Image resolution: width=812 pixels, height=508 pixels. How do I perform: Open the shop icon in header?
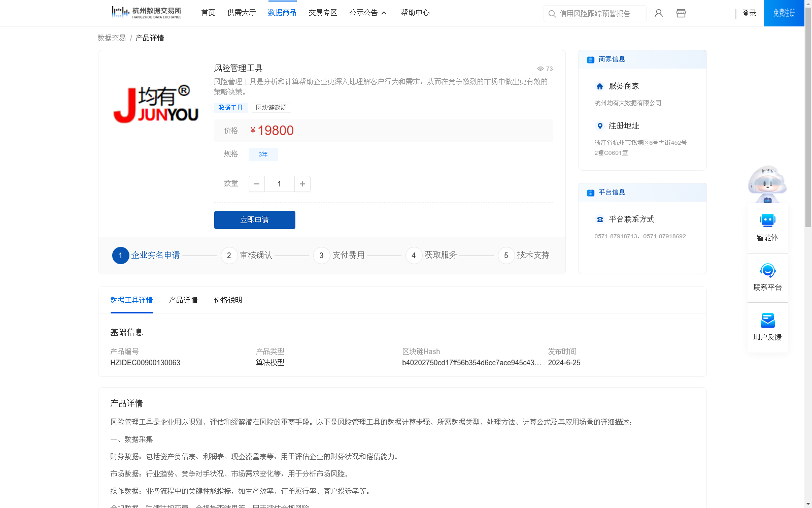[681, 13]
